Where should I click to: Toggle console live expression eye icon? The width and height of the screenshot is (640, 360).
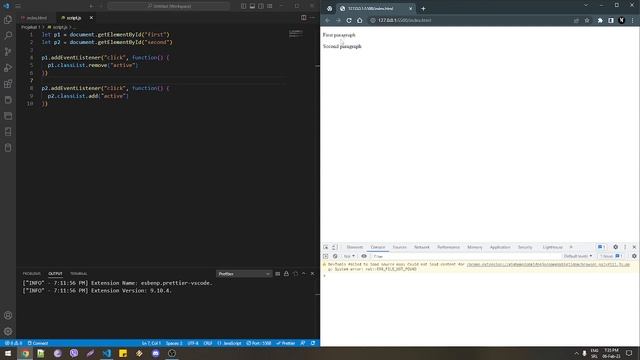(x=364, y=256)
